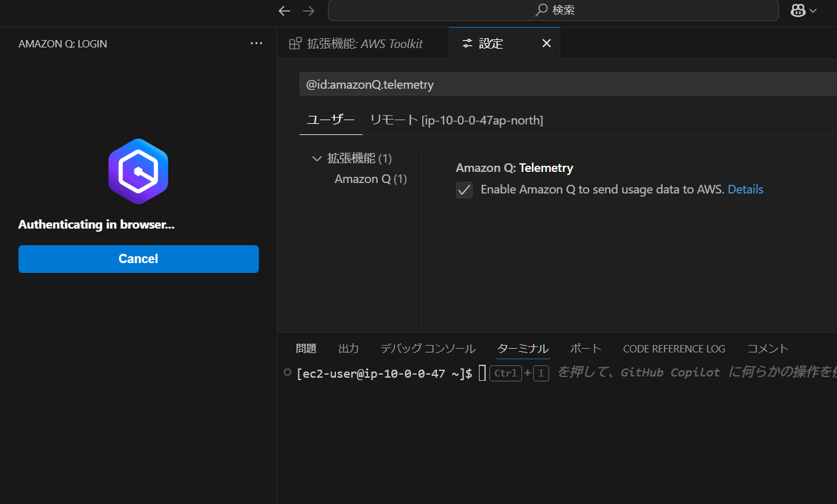837x504 pixels.
Task: Click the settings search field with @id:amazonQ.telemetry
Action: tap(567, 84)
